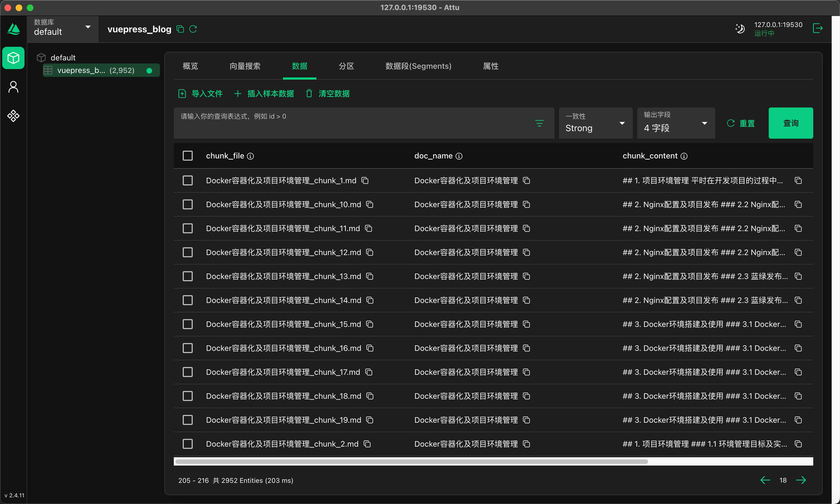
Task: Select the database cube sidebar icon
Action: pos(14,58)
